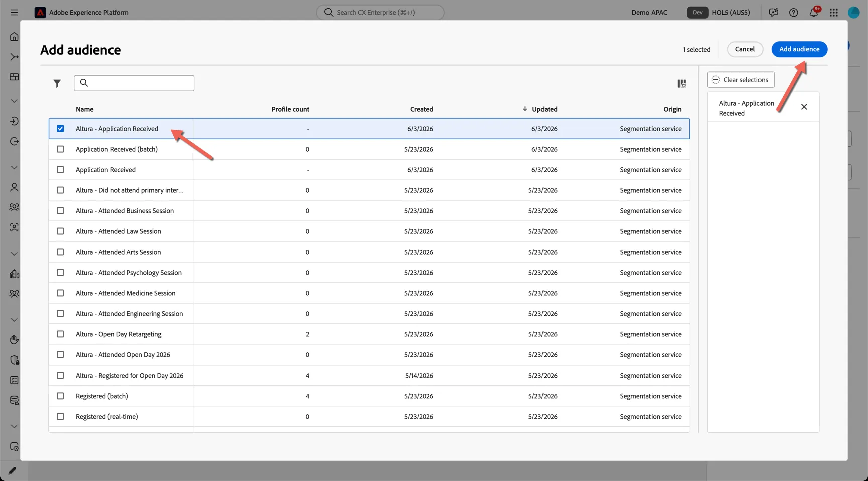Open the user profile avatar
The width and height of the screenshot is (868, 481).
pos(854,12)
